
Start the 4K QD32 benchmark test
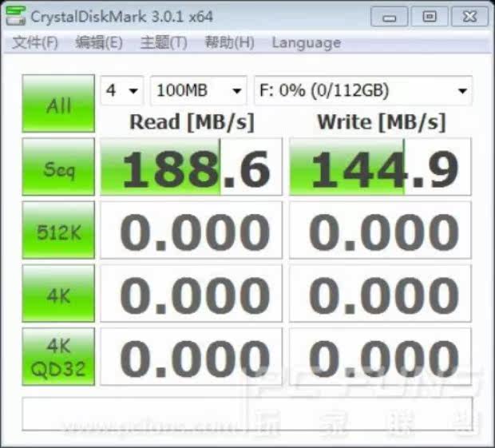point(58,357)
